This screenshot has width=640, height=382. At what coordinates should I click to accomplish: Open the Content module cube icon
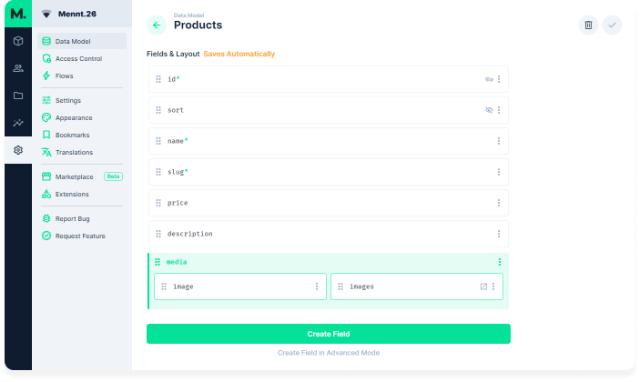pos(18,41)
